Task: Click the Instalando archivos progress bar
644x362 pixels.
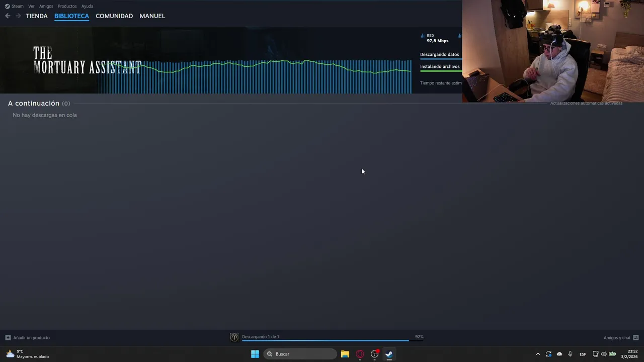Action: coord(441,71)
